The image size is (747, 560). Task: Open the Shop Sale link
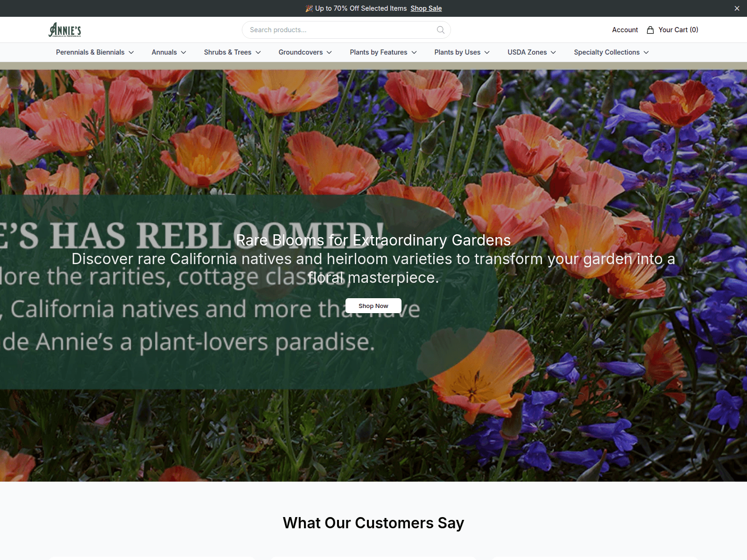[x=426, y=8]
